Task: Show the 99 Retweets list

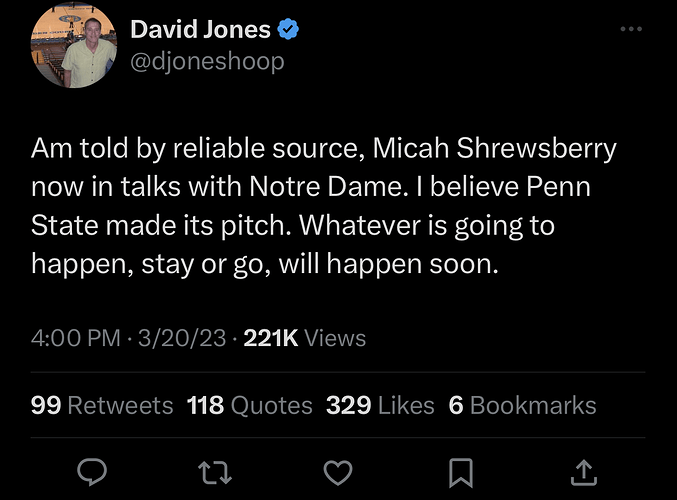Action: click(102, 405)
